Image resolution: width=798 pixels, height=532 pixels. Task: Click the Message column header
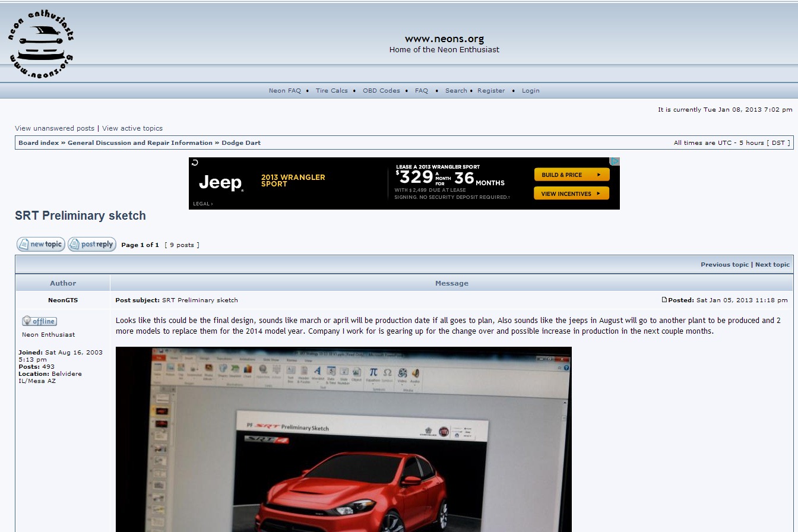(452, 283)
